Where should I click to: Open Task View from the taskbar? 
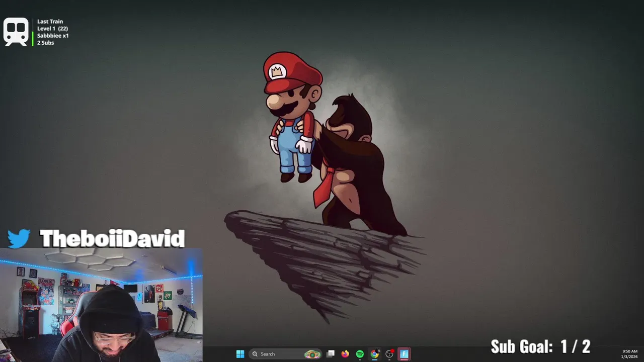click(331, 354)
